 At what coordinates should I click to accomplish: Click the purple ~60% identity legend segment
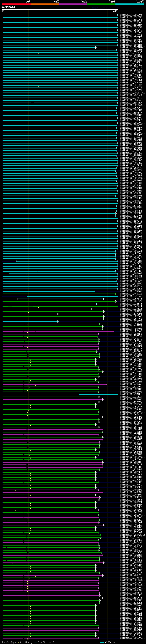tap(73, 4)
